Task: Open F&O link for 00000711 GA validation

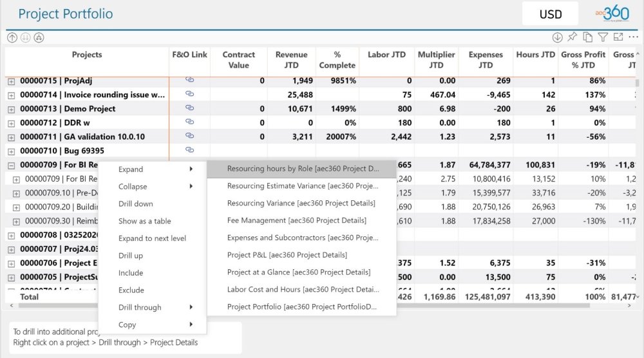Action: pos(189,136)
